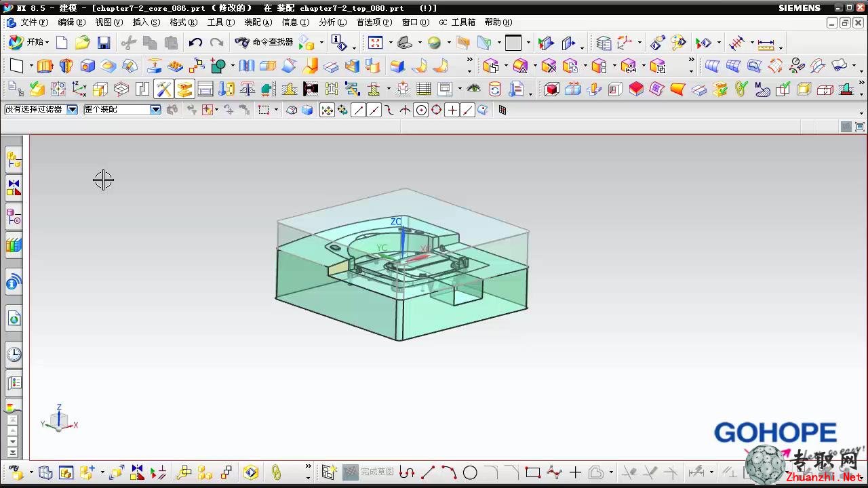Click the XYZ view triad

pyautogui.click(x=59, y=419)
